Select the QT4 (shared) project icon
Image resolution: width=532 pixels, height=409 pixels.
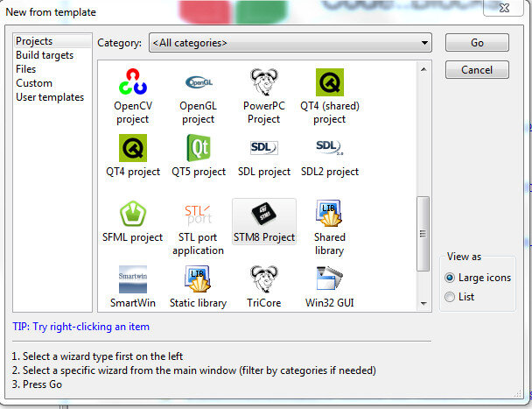[x=330, y=81]
